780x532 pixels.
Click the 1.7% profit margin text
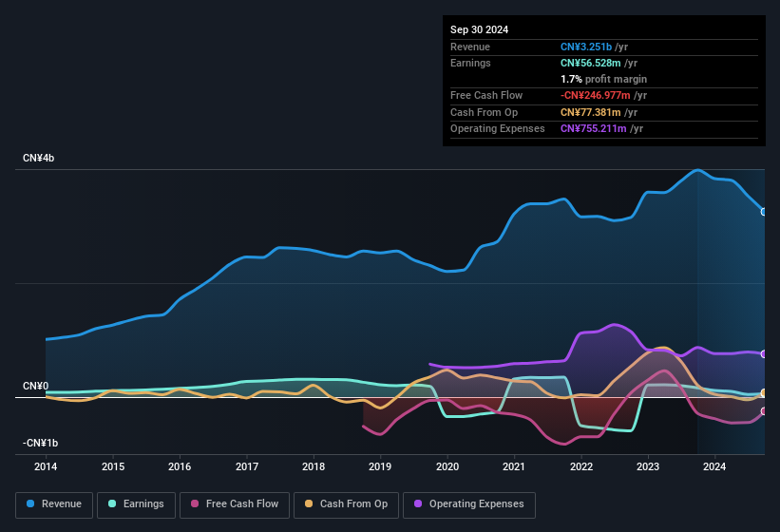[x=604, y=80]
